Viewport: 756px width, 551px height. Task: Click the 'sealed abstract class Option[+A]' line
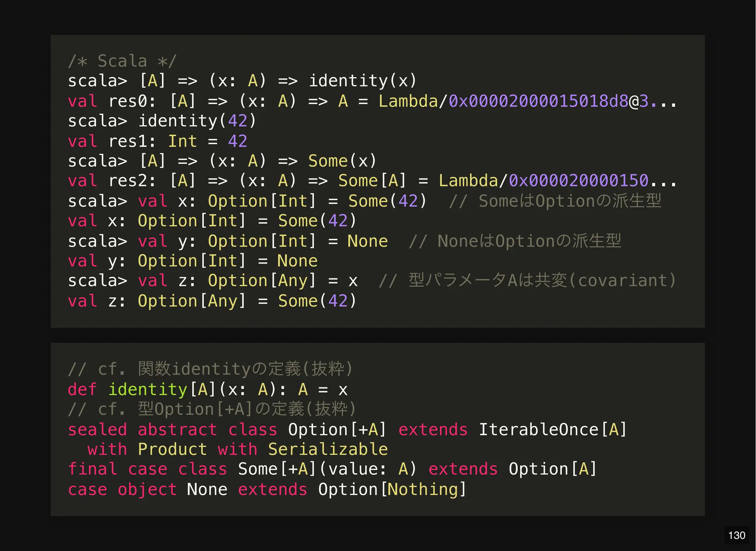click(x=347, y=430)
